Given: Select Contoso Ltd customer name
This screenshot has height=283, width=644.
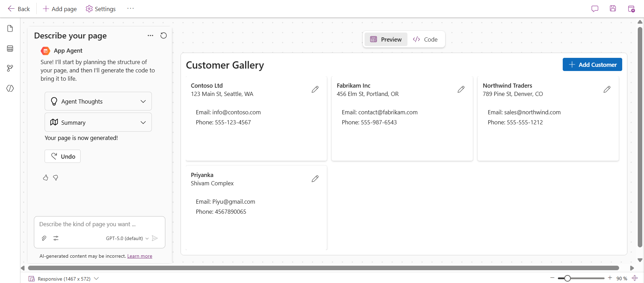Looking at the screenshot, I should pos(207,86).
